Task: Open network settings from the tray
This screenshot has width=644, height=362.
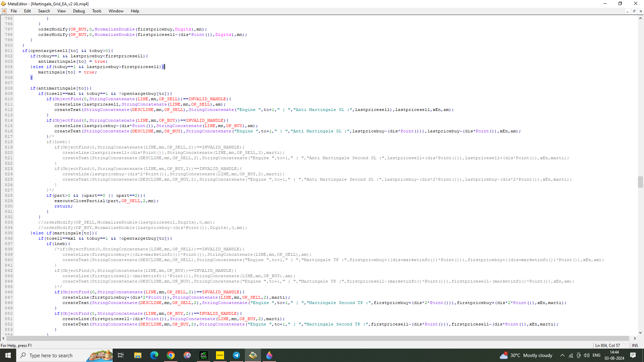Action: [x=571, y=355]
